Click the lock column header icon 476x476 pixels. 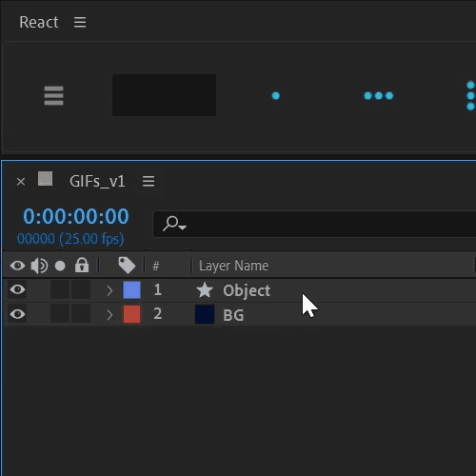coord(82,265)
